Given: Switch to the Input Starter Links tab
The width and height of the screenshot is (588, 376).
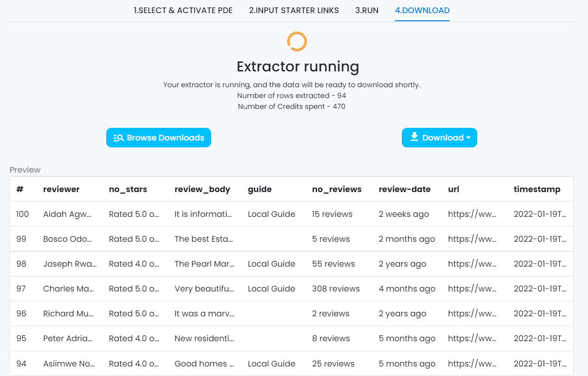Looking at the screenshot, I should click(x=294, y=10).
